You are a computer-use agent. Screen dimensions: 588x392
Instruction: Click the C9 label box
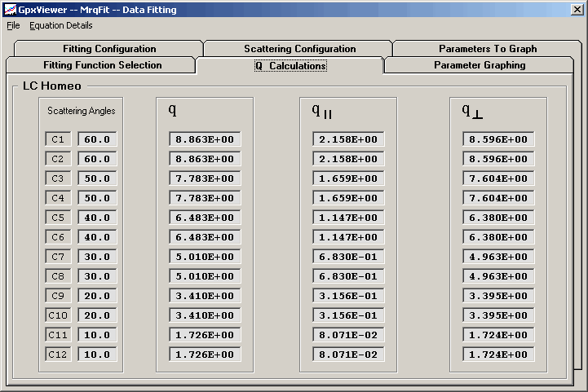pos(58,296)
